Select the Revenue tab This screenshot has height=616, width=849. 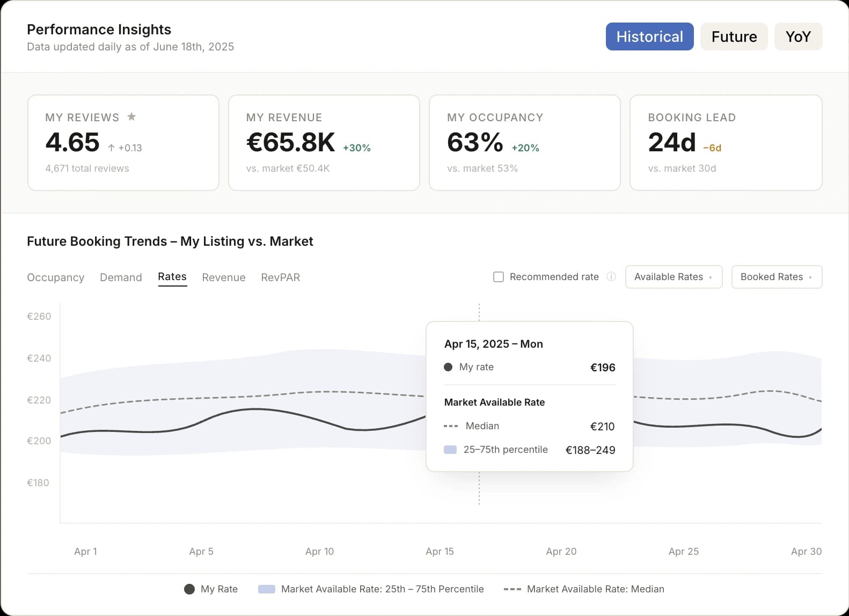tap(224, 277)
